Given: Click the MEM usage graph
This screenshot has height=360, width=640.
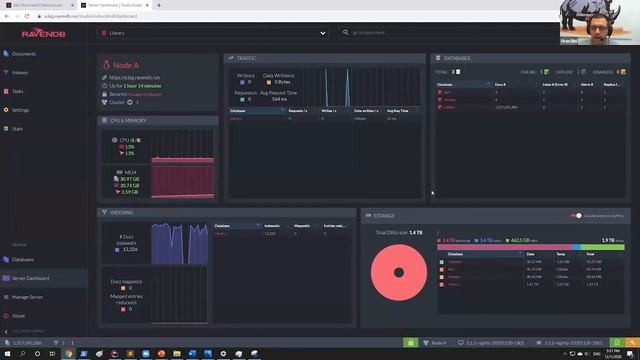Looking at the screenshot, I should coord(182,182).
